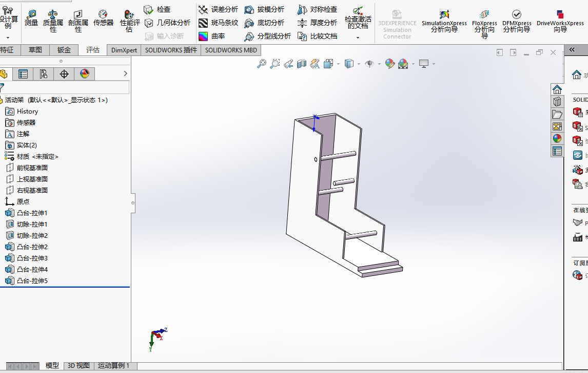Viewport: 588px width, 373px height.
Task: Launch DFMXpress analysis wizard
Action: (x=516, y=22)
